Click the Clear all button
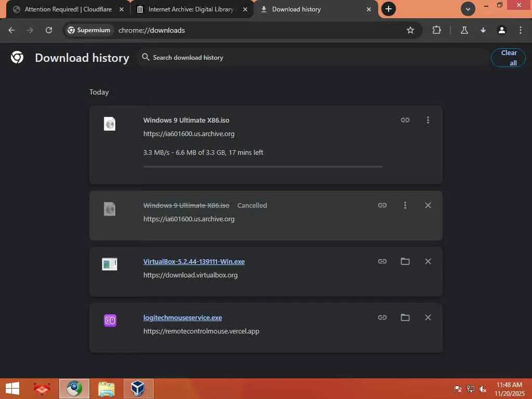 click(x=508, y=58)
